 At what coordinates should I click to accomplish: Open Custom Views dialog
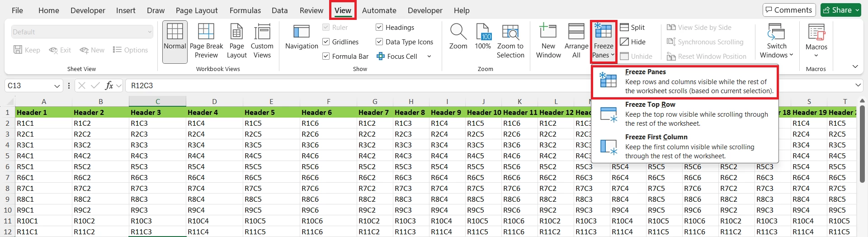click(262, 42)
